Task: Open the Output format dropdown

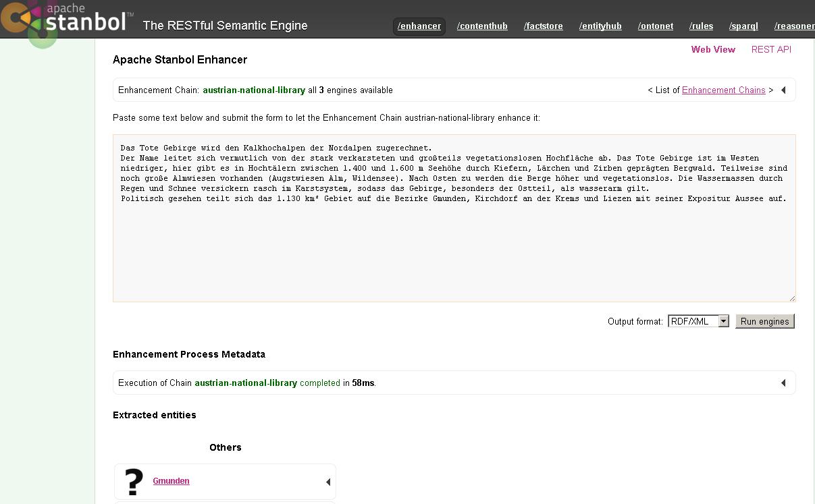Action: [x=698, y=321]
